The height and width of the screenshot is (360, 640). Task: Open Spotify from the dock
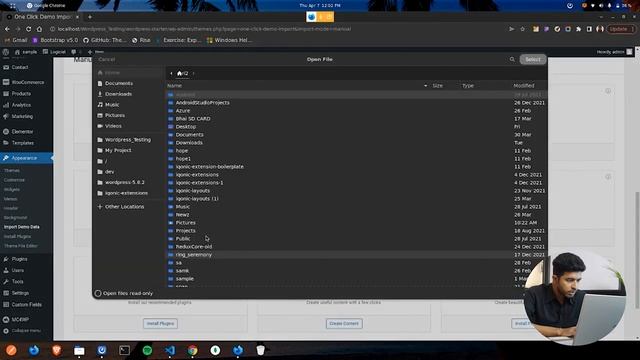(x=147, y=350)
